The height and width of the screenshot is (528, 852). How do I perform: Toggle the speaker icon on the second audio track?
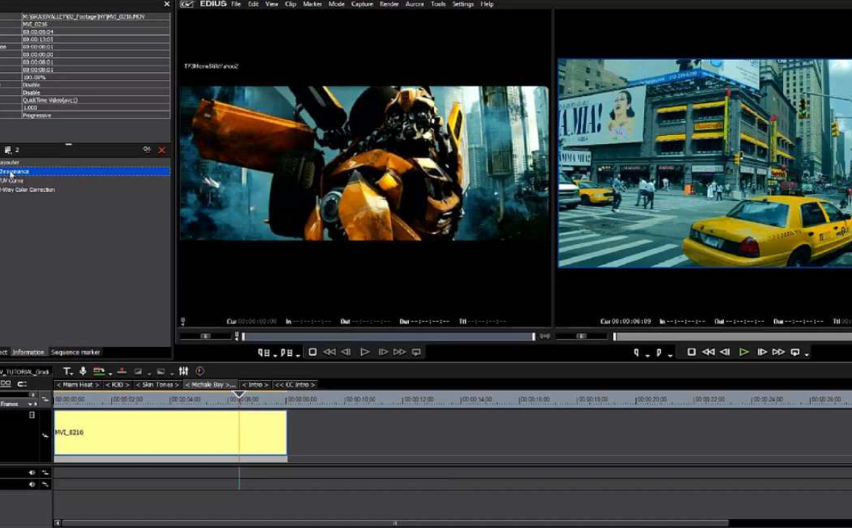(32, 484)
